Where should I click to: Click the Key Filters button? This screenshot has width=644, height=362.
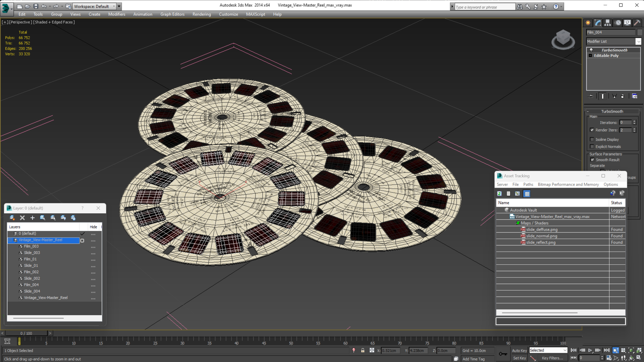[x=552, y=358]
